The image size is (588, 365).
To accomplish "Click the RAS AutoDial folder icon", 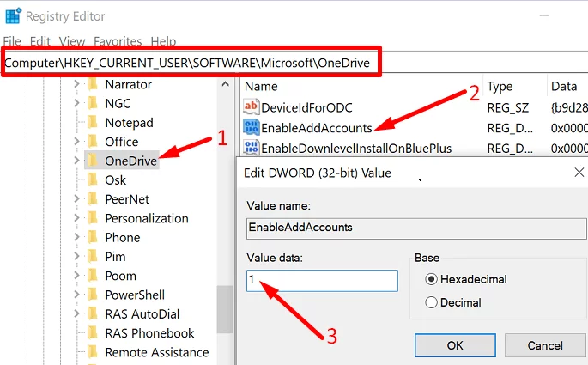I will [x=93, y=313].
